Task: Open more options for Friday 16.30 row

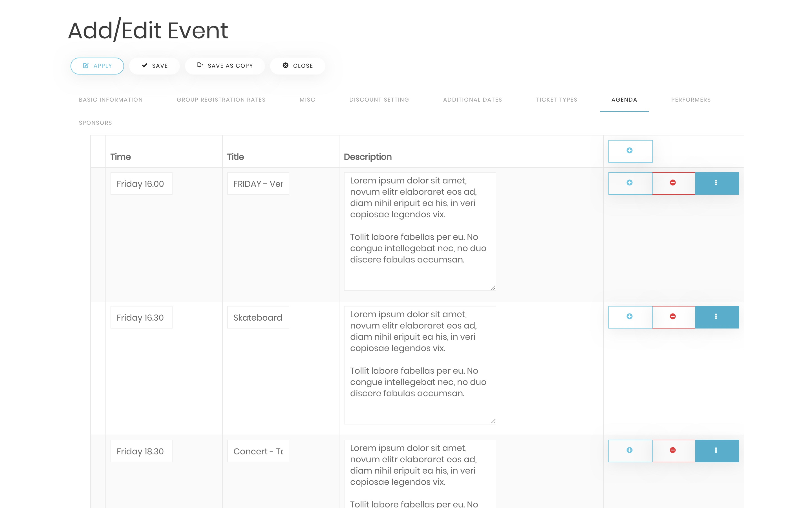Action: pyautogui.click(x=717, y=317)
